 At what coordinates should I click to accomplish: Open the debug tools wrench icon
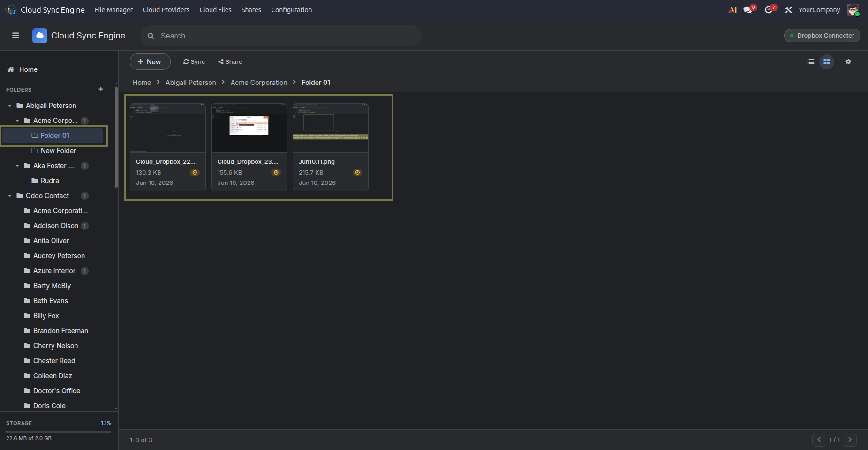coord(789,10)
